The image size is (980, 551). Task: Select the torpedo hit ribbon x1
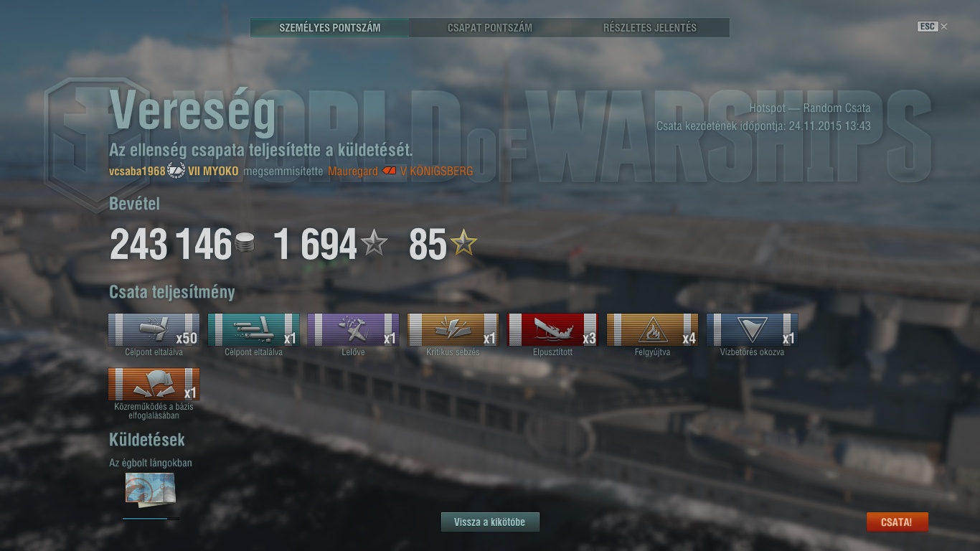[x=253, y=330]
